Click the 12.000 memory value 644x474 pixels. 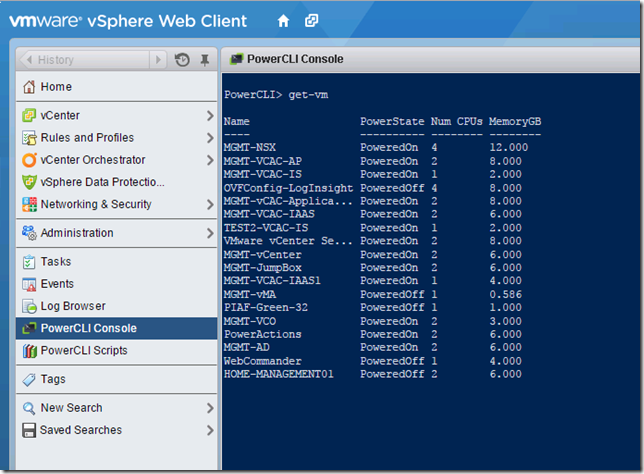click(509, 147)
